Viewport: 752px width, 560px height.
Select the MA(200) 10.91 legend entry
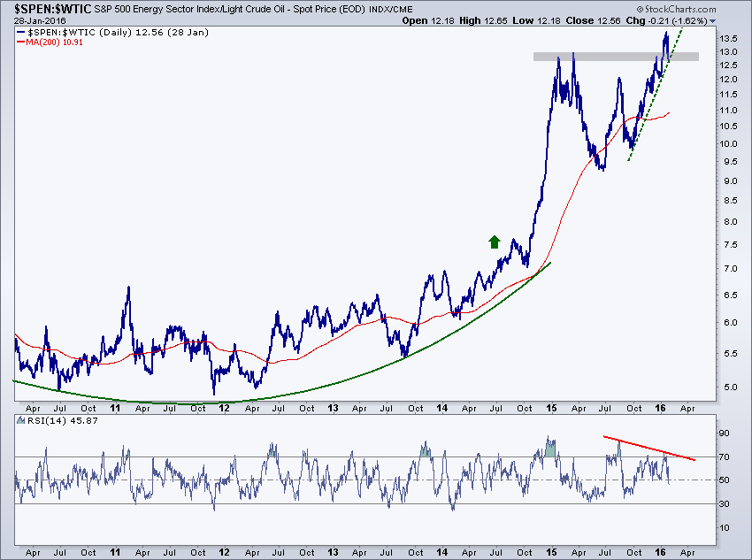50,42
